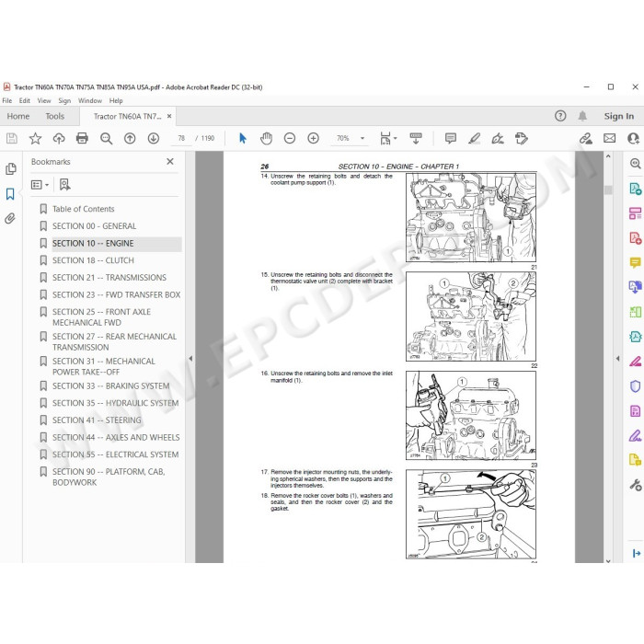
Task: Zoom out with minus icon
Action: 290,138
